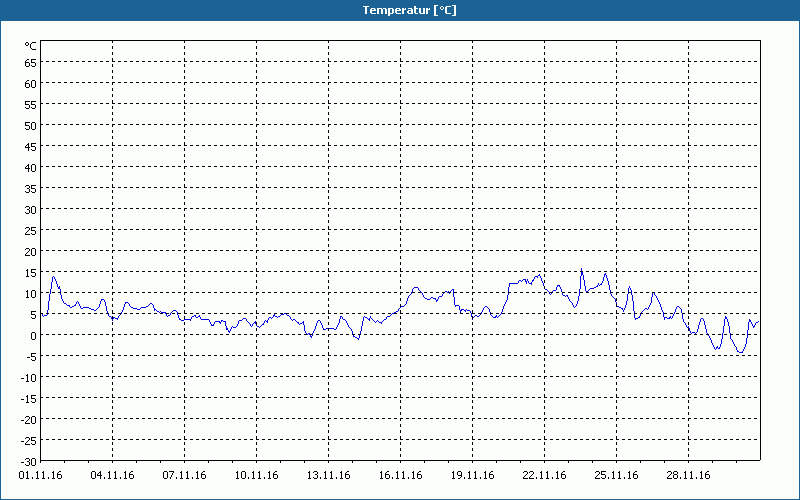Click the 60 label on the temperature axis
Viewport: 800px width, 500px height.
click(x=31, y=84)
